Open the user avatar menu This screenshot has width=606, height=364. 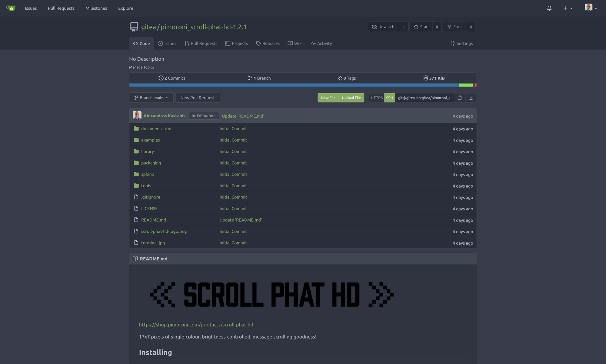[591, 8]
